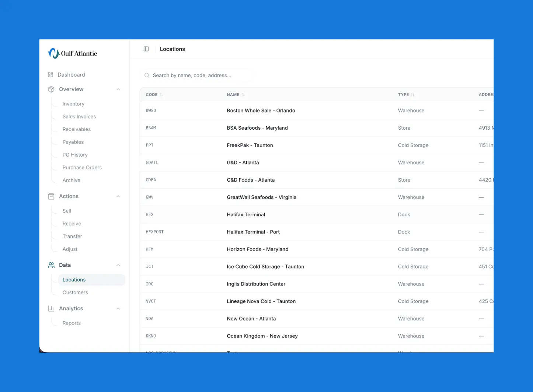Click the Dashboard grid icon

pyautogui.click(x=50, y=75)
